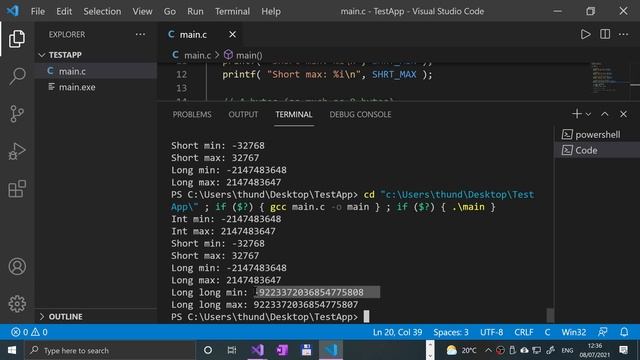Image resolution: width=640 pixels, height=360 pixels.
Task: Click Ln 20, Col 39 in status bar
Action: click(x=397, y=332)
